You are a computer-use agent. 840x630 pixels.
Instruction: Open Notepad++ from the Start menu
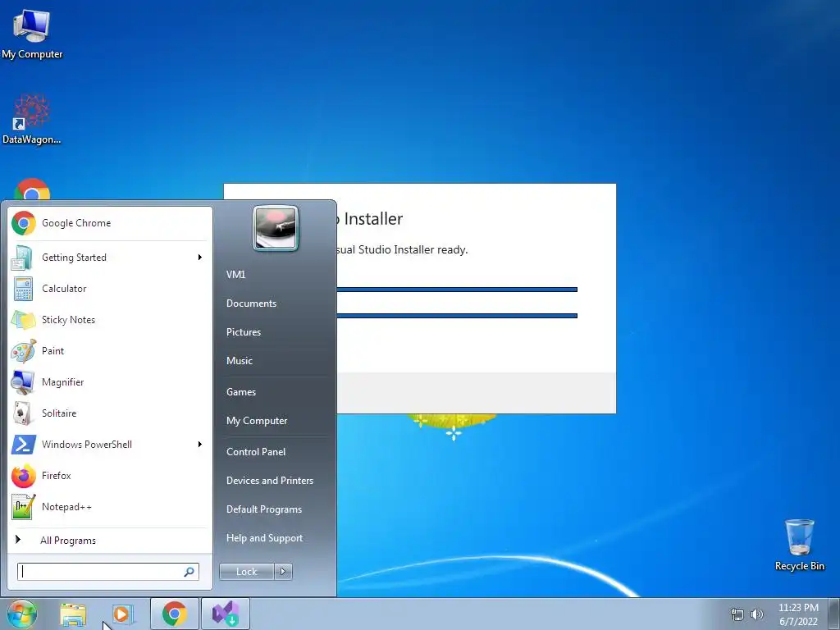109,507
